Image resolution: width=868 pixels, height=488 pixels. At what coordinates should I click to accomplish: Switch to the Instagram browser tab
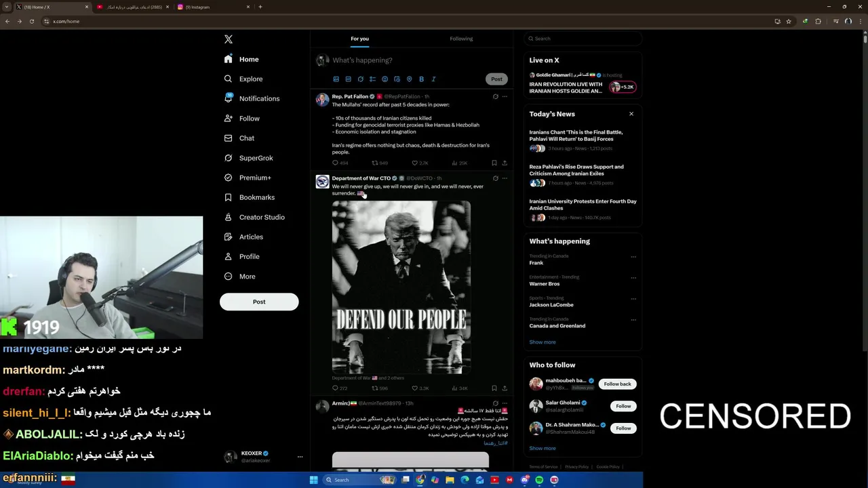214,7
